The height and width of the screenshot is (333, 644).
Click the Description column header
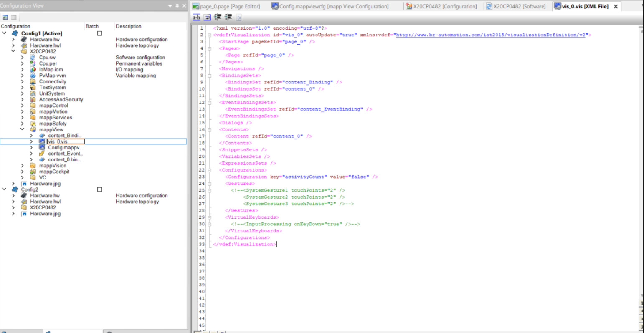coord(128,26)
